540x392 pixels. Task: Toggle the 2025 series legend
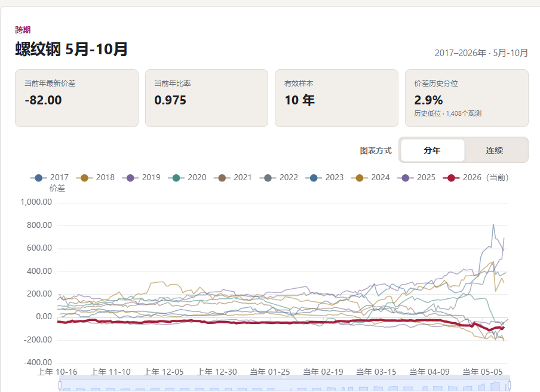416,177
